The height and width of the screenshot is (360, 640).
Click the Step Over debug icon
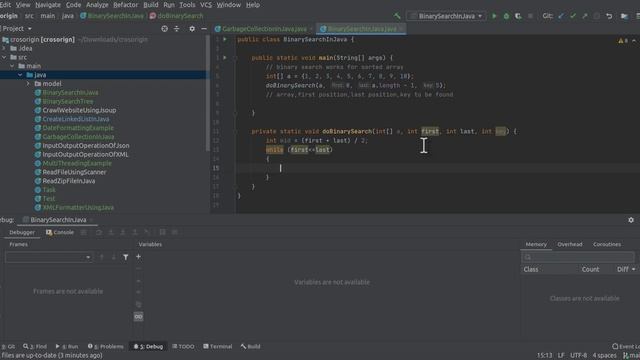click(99, 232)
